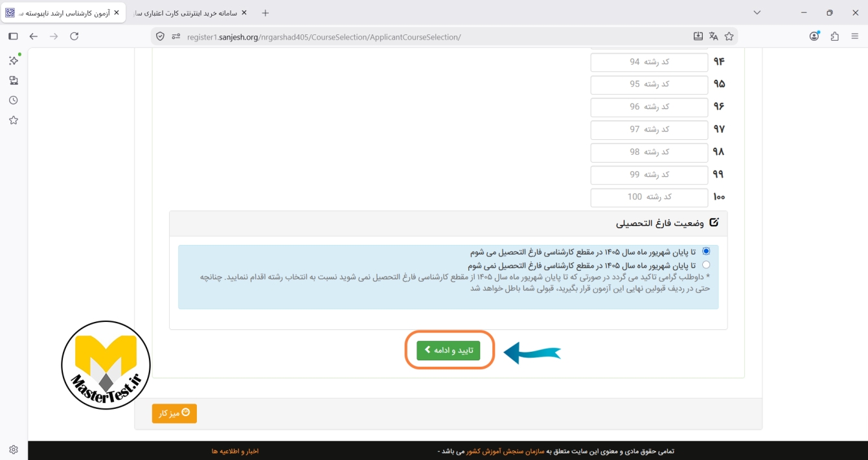This screenshot has width=868, height=460.
Task: Select radio: فارغ التحصیل می شوم
Action: pyautogui.click(x=706, y=251)
